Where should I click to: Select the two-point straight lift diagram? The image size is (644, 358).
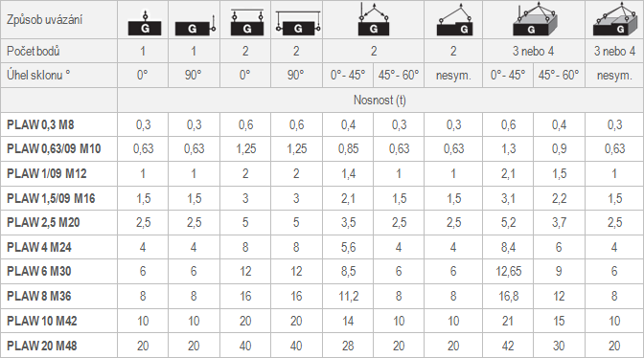tap(247, 22)
